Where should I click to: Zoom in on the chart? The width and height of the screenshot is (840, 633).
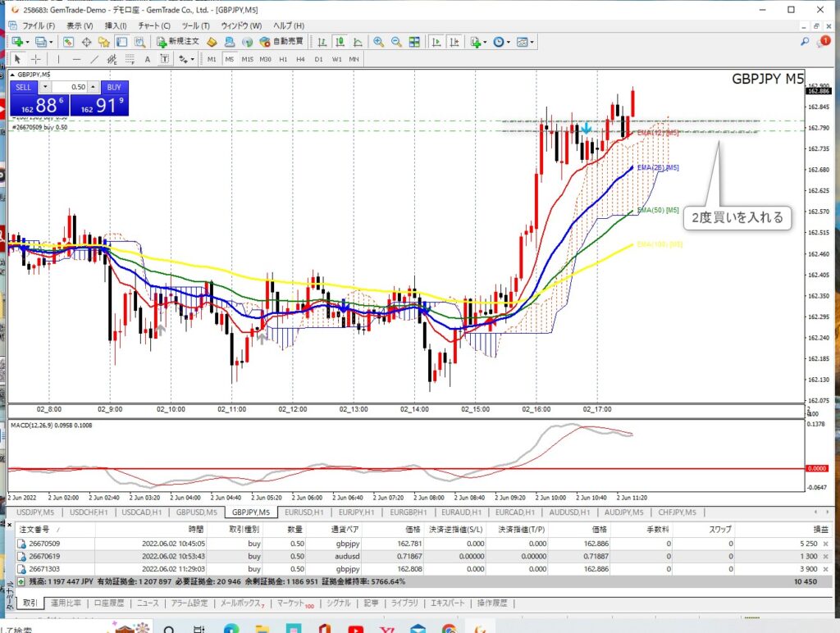[x=378, y=42]
